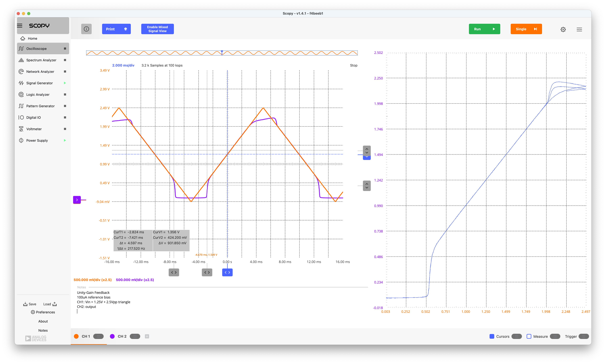Image resolution: width=606 pixels, height=364 pixels.
Task: Click the Print button
Action: coord(116,29)
